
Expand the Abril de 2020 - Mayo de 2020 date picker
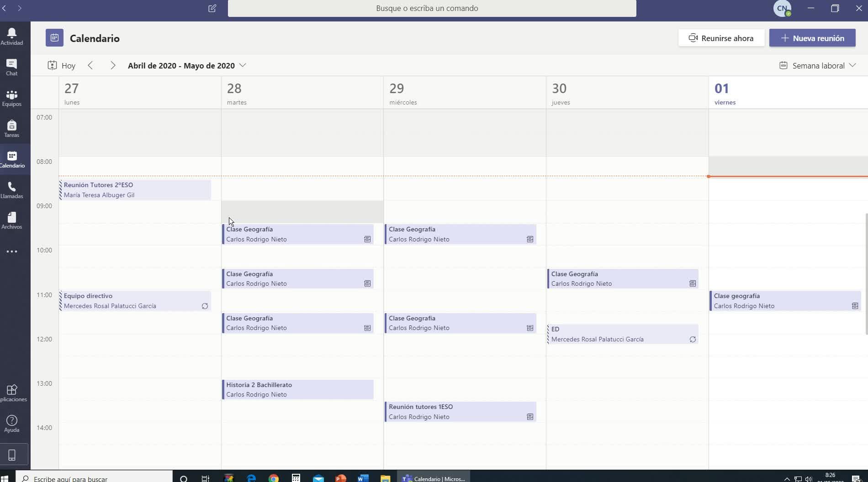click(x=187, y=65)
